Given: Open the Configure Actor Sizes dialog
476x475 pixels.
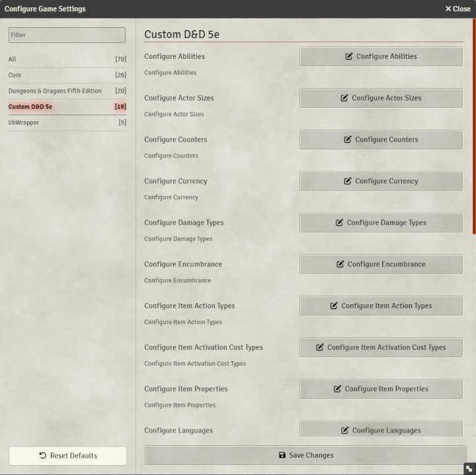Looking at the screenshot, I should pos(381,98).
